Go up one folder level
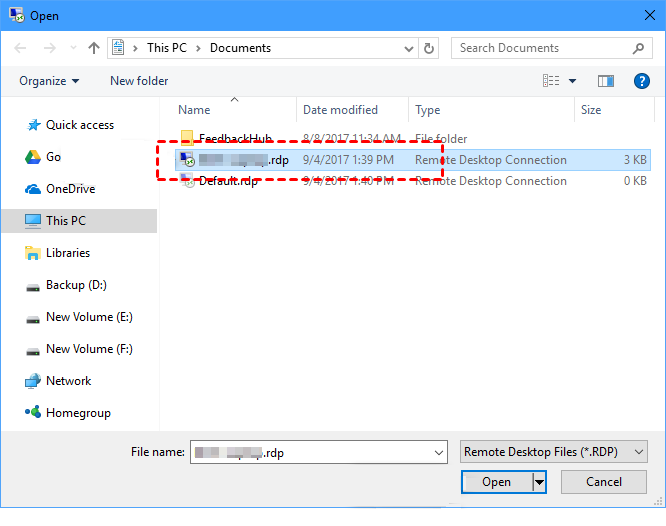The image size is (666, 526). [94, 48]
